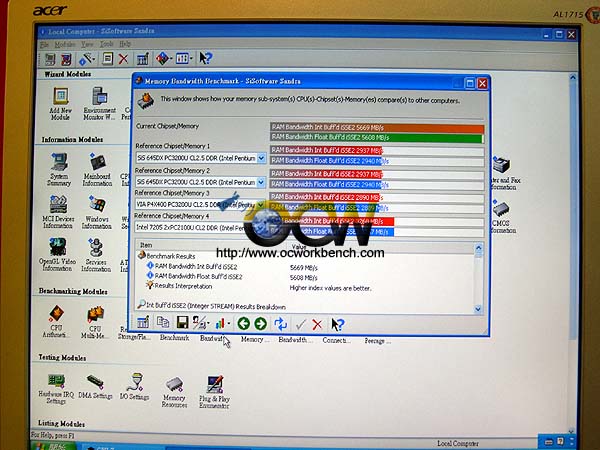The width and height of the screenshot is (600, 450).
Task: Click the orange Int Buff'd 5669 MB/s bar
Action: tap(377, 127)
